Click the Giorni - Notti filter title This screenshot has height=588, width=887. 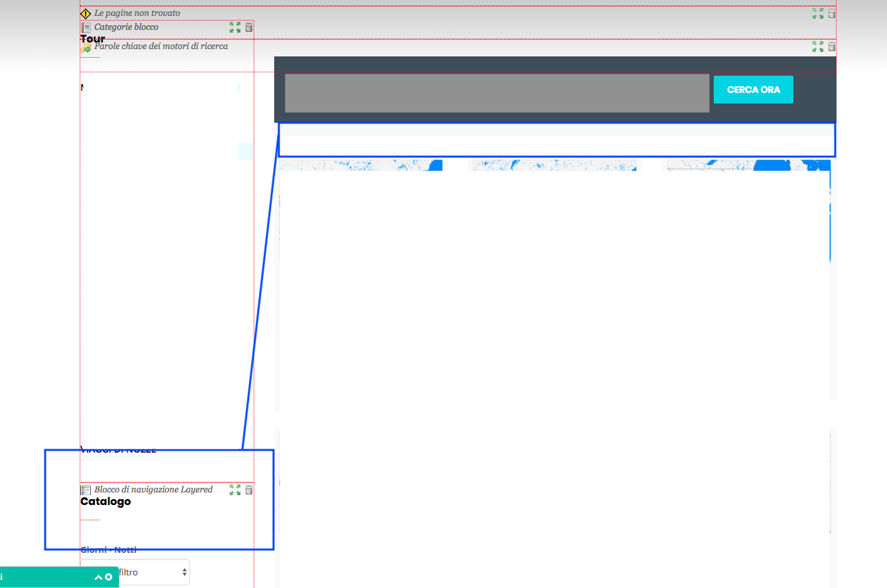pyautogui.click(x=108, y=550)
